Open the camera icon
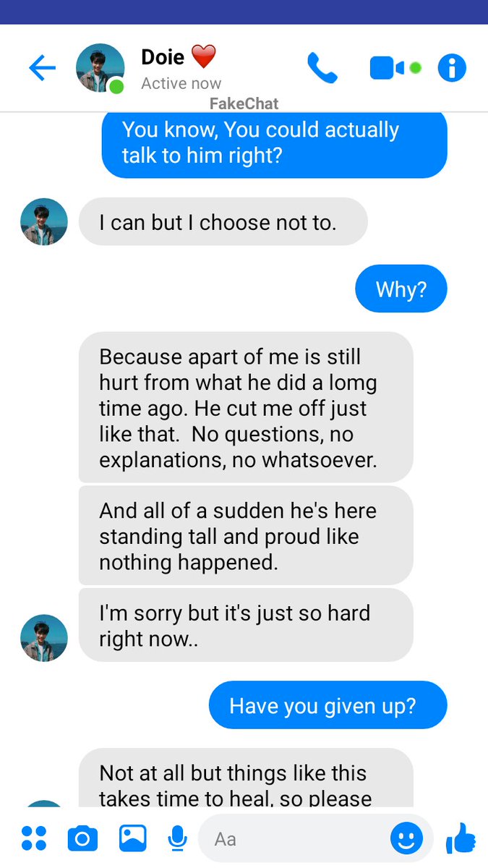The height and width of the screenshot is (868, 488). click(82, 838)
